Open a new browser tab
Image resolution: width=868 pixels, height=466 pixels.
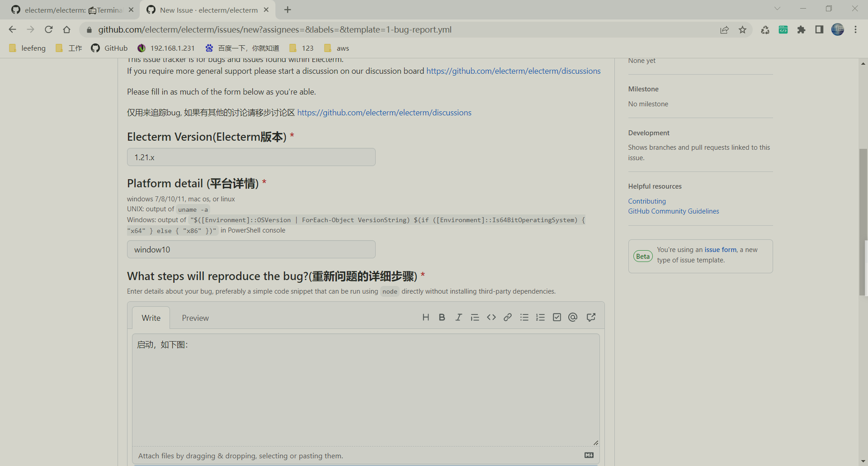(x=288, y=10)
